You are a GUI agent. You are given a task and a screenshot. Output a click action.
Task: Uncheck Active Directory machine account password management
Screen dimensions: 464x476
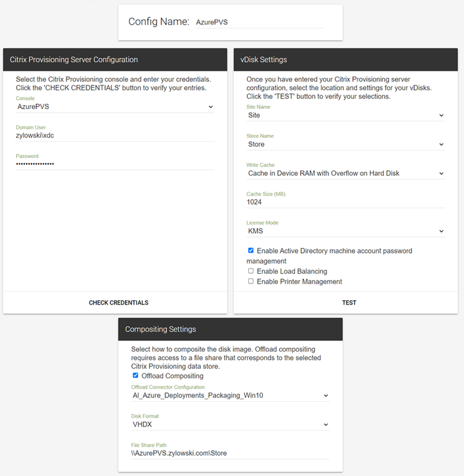[251, 251]
